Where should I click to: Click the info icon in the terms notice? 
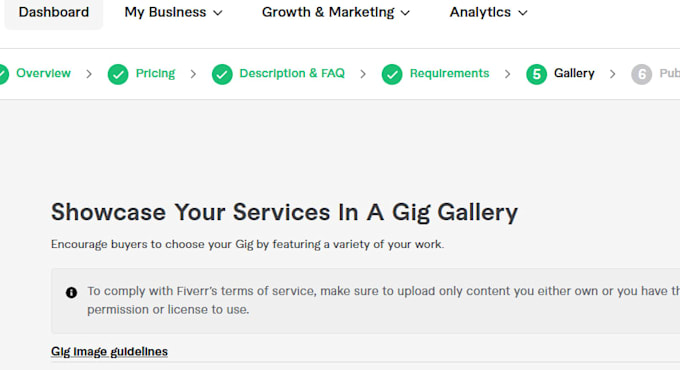tap(71, 293)
